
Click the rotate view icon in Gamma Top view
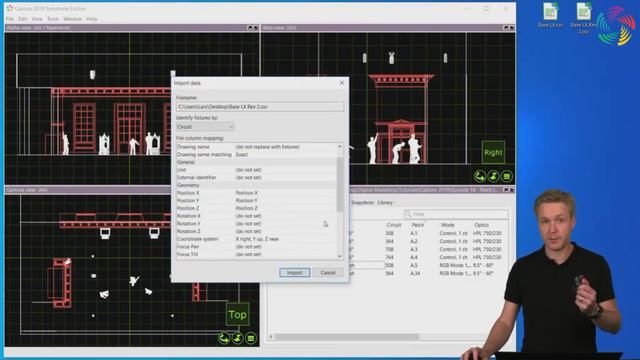pyautogui.click(x=224, y=338)
